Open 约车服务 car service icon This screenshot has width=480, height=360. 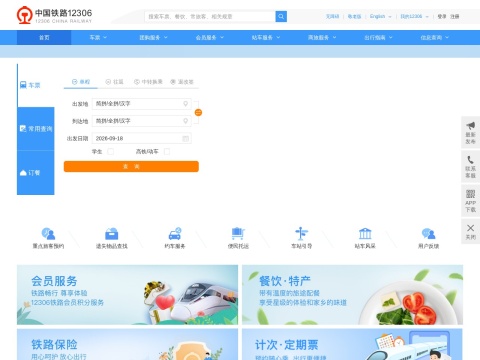(x=175, y=234)
